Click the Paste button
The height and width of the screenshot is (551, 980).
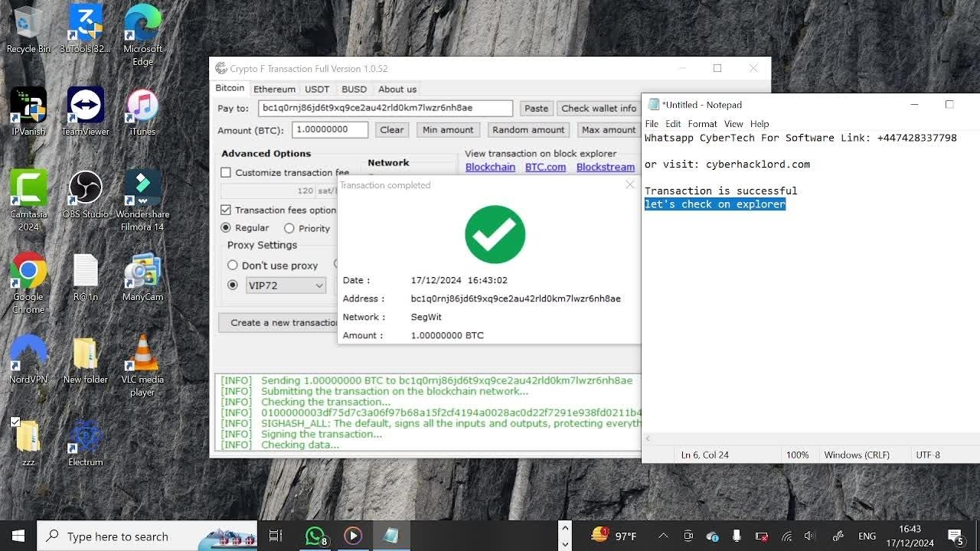tap(536, 109)
